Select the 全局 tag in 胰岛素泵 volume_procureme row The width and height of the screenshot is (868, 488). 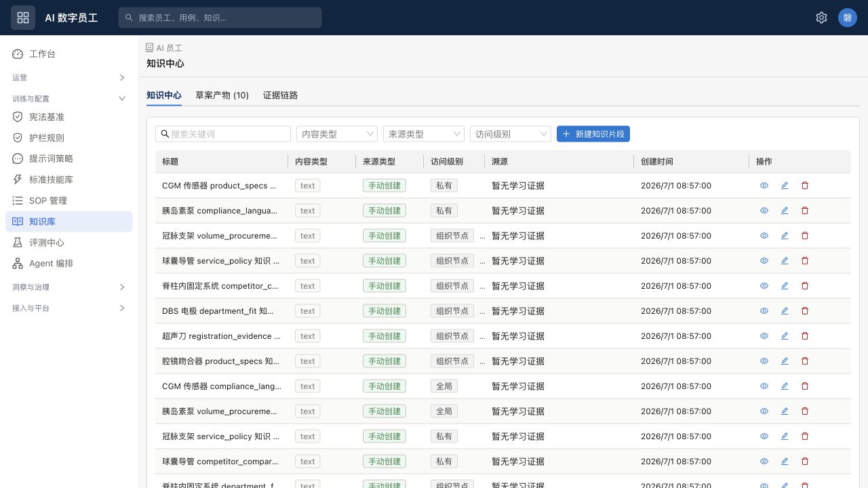coord(444,411)
